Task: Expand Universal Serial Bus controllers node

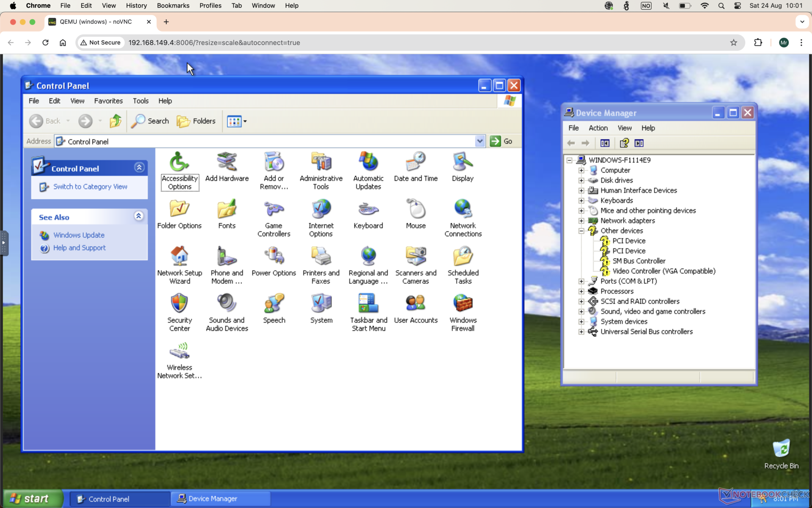Action: (x=581, y=332)
